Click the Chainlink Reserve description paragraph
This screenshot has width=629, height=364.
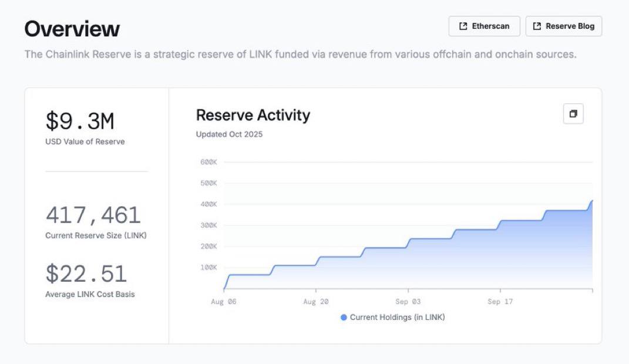tap(300, 55)
